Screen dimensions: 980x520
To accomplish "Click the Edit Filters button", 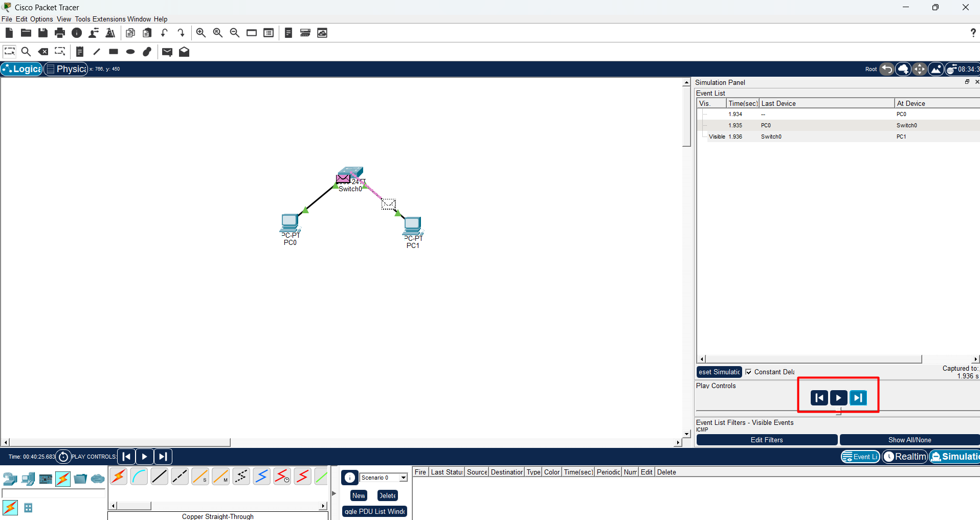I will click(x=767, y=440).
